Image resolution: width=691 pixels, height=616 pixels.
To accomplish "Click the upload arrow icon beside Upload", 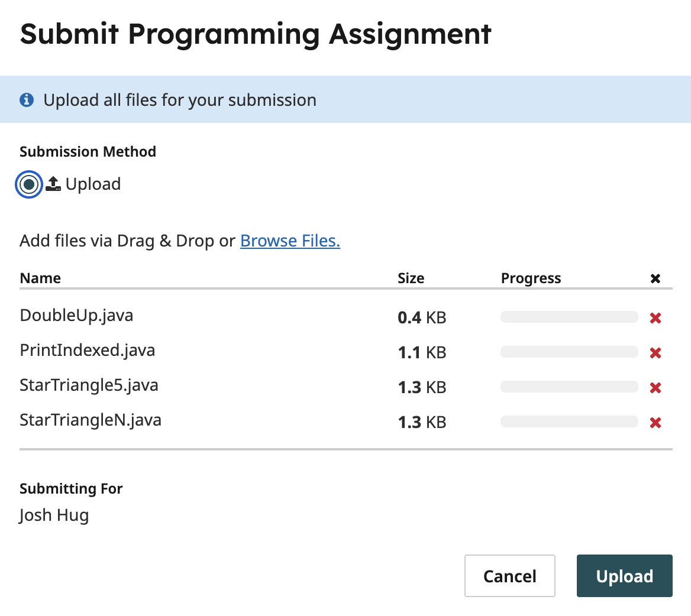I will 52,184.
